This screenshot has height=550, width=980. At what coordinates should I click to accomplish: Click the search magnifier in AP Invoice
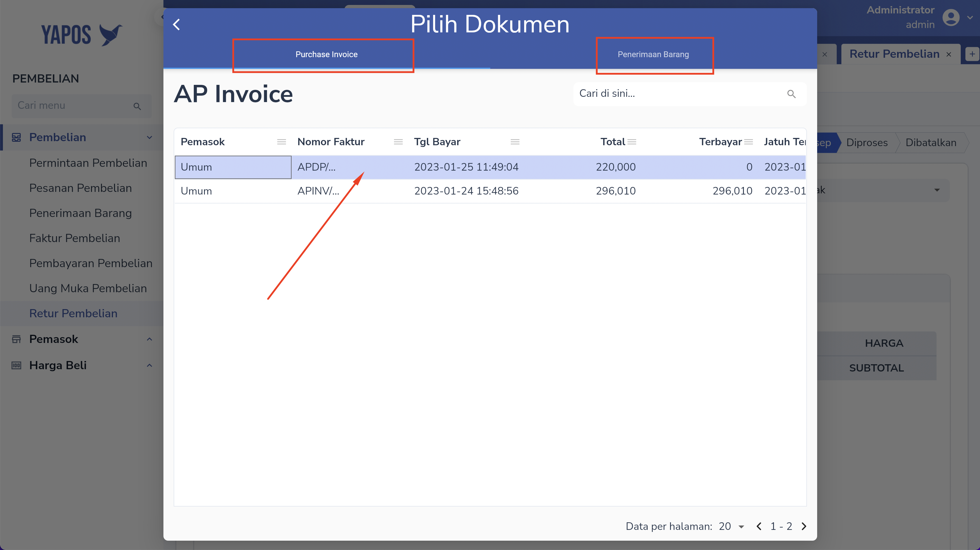(791, 94)
